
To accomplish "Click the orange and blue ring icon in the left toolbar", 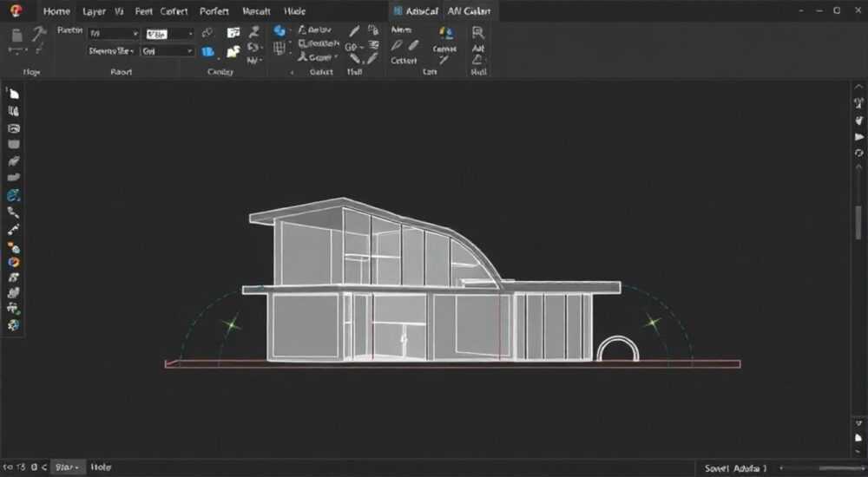I will point(14,263).
